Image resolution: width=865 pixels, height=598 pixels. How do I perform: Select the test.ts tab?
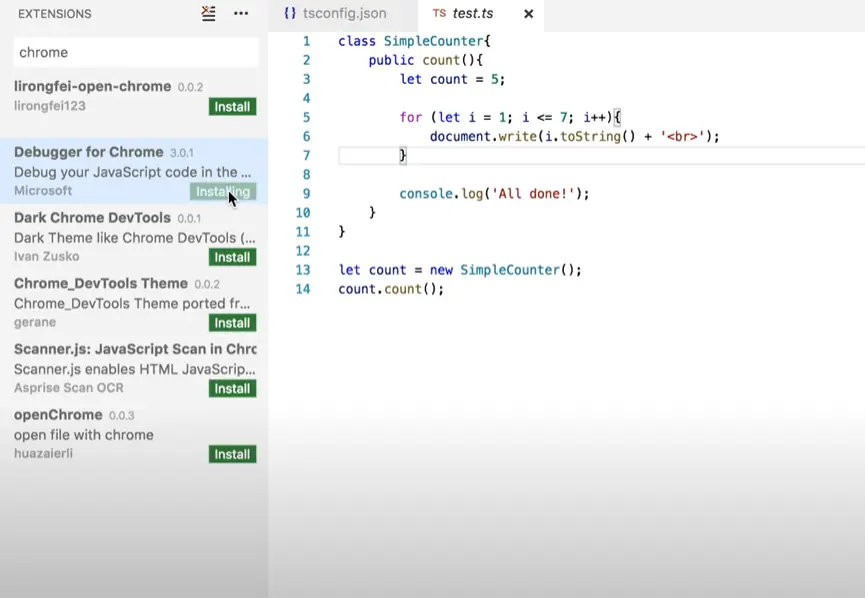point(472,14)
